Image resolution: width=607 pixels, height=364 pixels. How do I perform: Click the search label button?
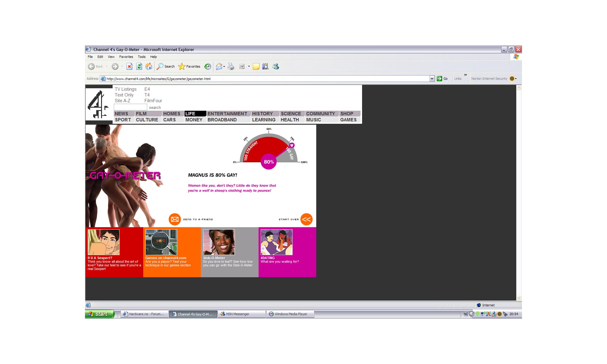(155, 107)
